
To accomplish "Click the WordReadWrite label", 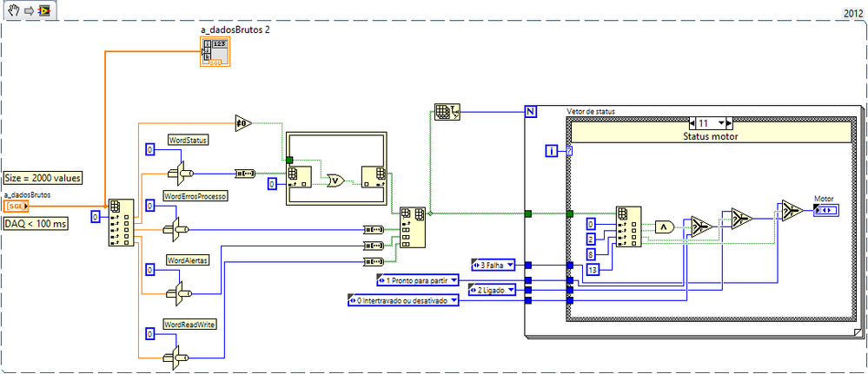I will coord(190,325).
